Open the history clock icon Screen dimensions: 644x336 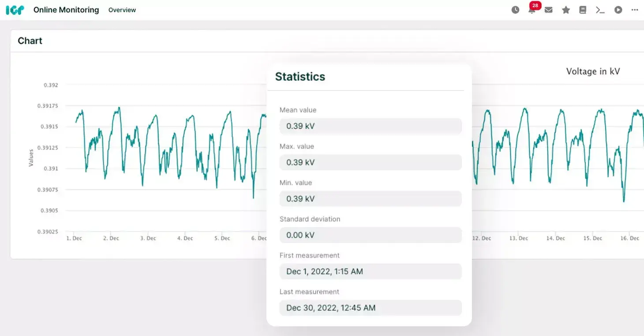coord(515,10)
